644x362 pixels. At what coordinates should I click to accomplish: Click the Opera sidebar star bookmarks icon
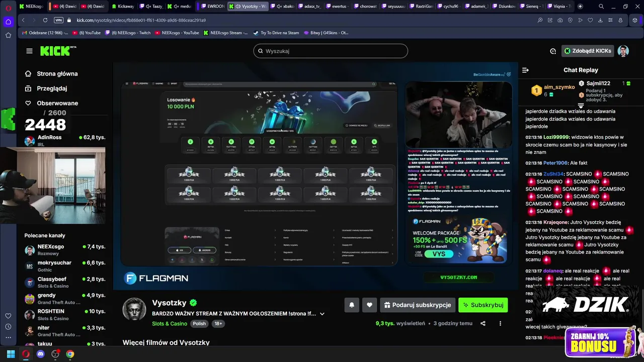pyautogui.click(x=8, y=35)
